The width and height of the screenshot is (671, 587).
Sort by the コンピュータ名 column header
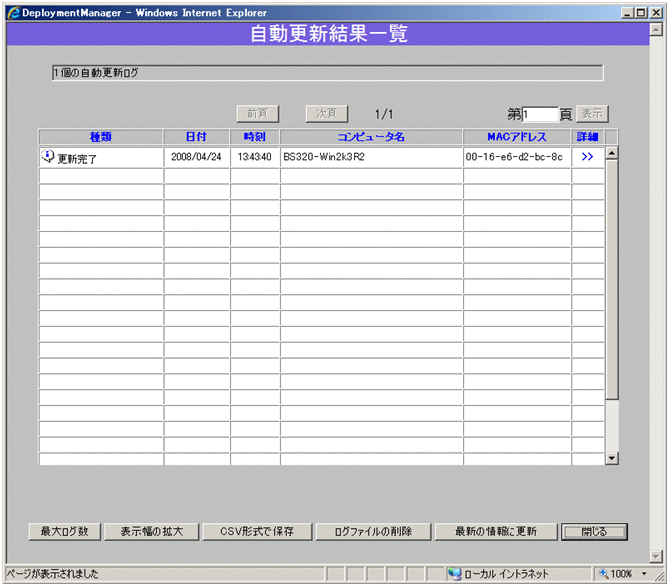[x=371, y=137]
